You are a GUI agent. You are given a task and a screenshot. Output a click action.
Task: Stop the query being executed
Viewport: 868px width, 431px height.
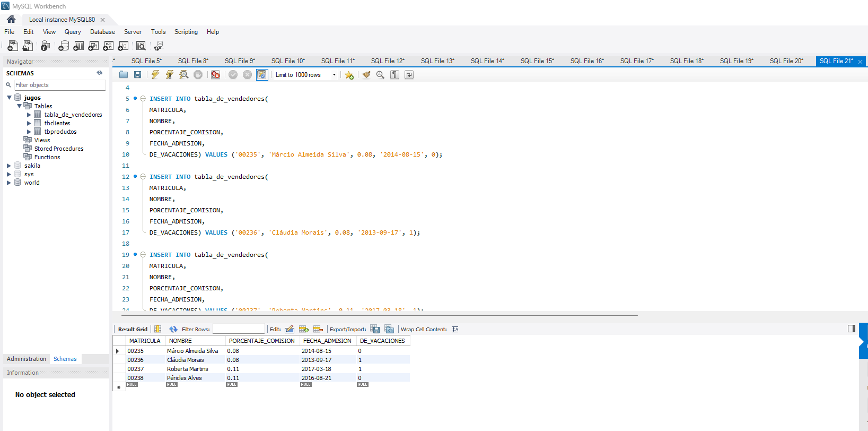[x=198, y=75]
